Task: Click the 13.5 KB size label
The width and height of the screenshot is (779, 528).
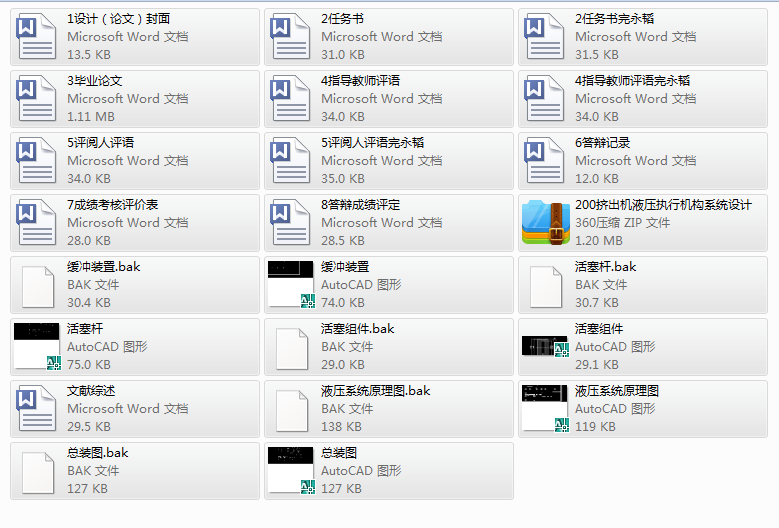Action: pos(89,55)
